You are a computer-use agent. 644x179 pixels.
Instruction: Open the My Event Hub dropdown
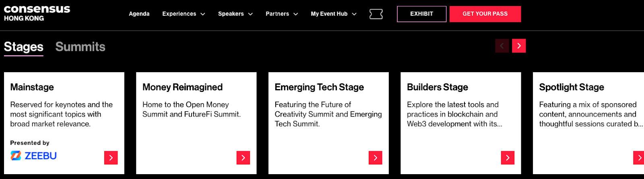[x=333, y=14]
